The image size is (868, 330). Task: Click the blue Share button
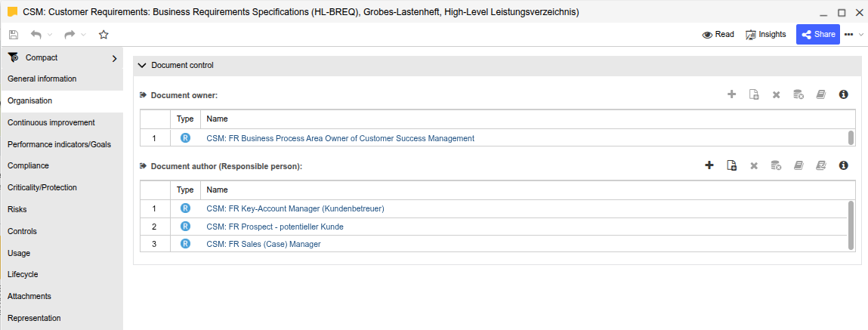point(817,34)
